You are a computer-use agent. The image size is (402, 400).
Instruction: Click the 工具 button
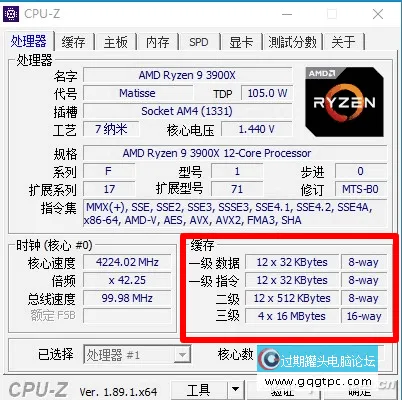(x=199, y=390)
